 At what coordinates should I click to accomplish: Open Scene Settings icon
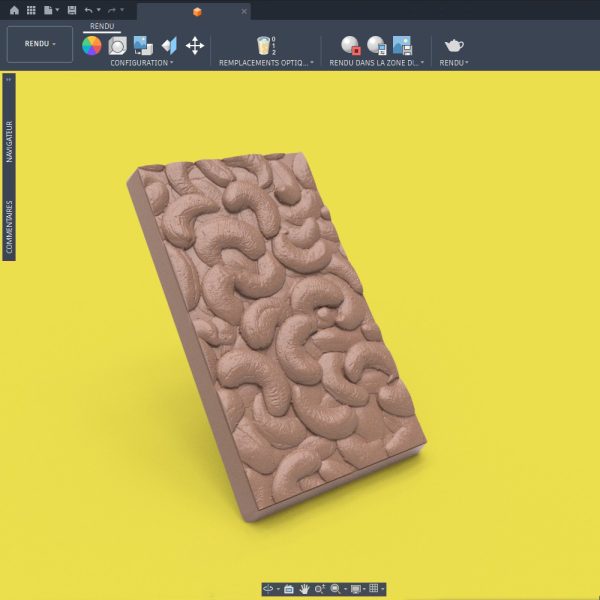coord(117,46)
